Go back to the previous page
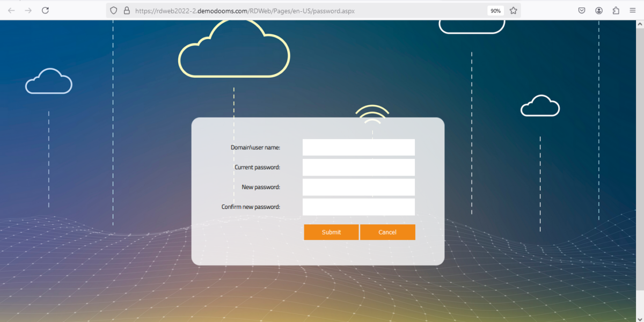The image size is (644, 322). tap(11, 10)
